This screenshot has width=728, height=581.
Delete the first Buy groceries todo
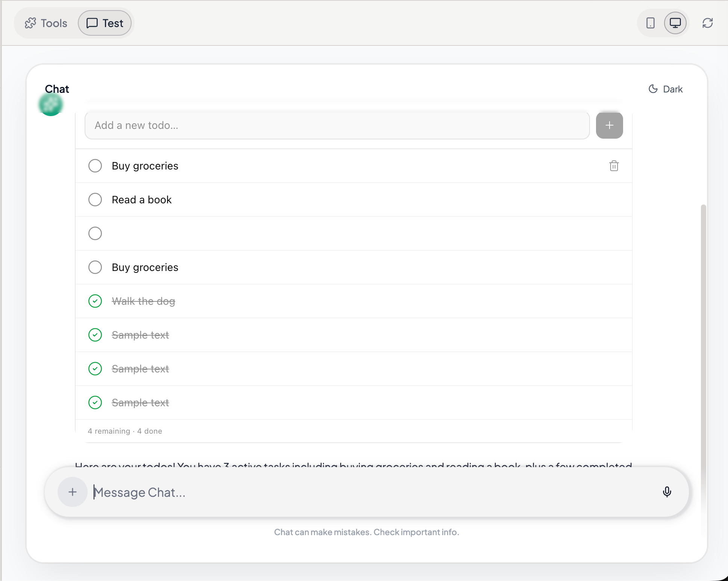click(614, 166)
